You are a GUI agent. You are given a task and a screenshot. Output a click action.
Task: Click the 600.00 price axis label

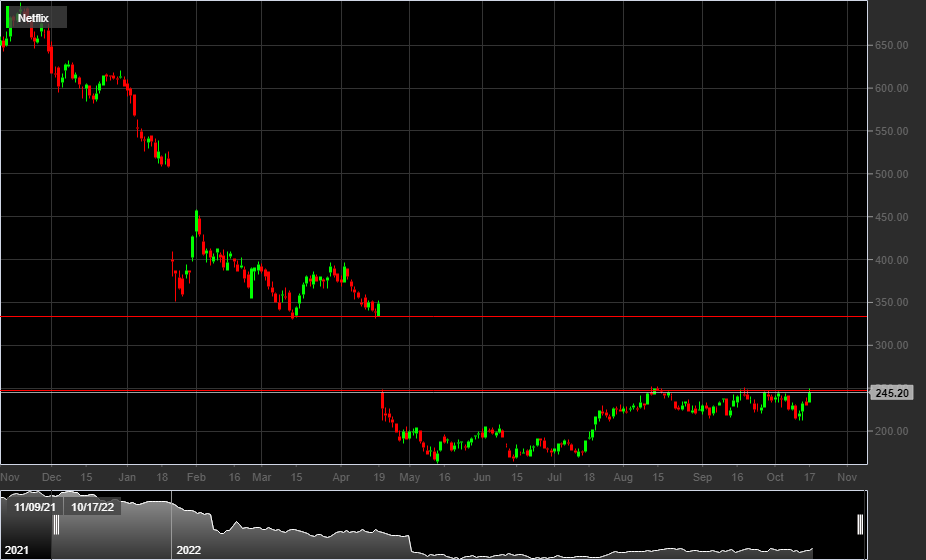pyautogui.click(x=891, y=89)
